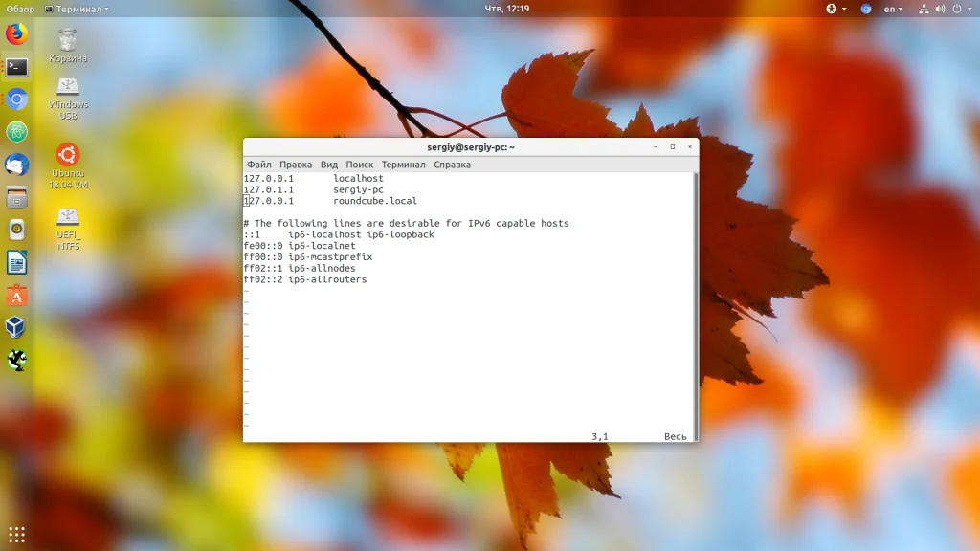
Task: Maximize the terminal window
Action: click(x=673, y=146)
